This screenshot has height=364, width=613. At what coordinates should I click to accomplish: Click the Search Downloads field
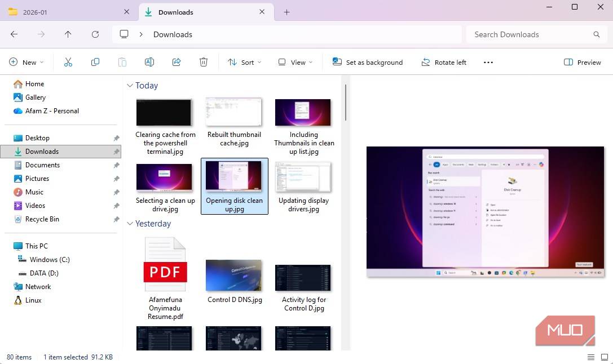pyautogui.click(x=530, y=34)
